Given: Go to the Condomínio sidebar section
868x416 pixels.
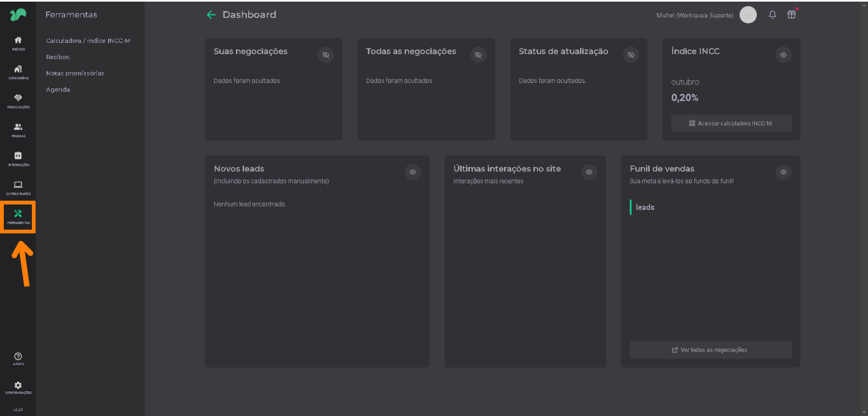Looking at the screenshot, I should click(18, 72).
